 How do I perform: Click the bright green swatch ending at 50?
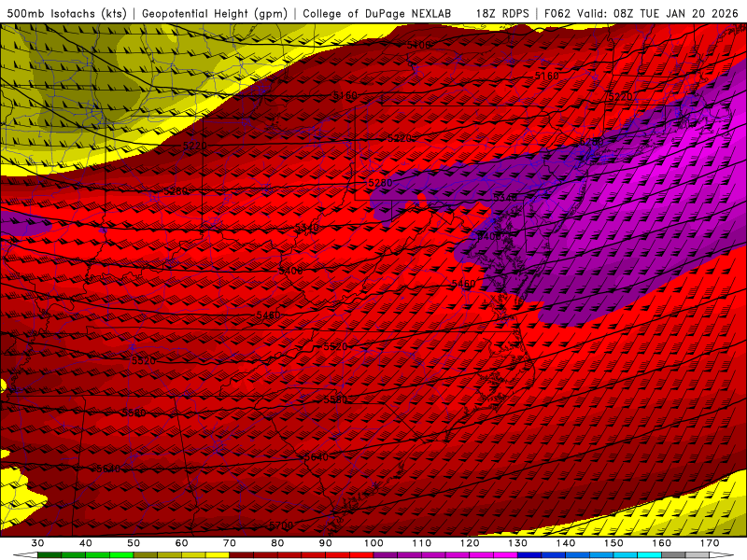(x=121, y=554)
